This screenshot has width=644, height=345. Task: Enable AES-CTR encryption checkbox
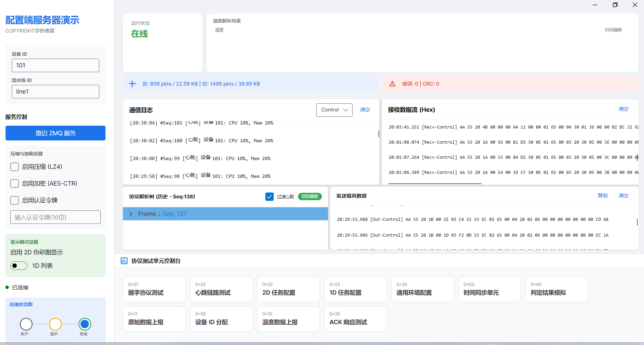tap(15, 184)
